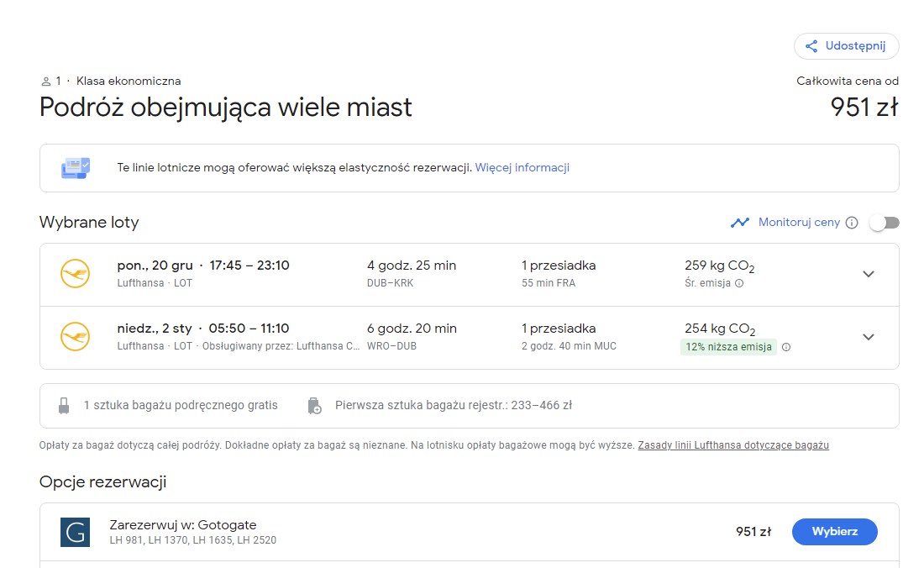Click the passenger count person icon

(x=45, y=82)
